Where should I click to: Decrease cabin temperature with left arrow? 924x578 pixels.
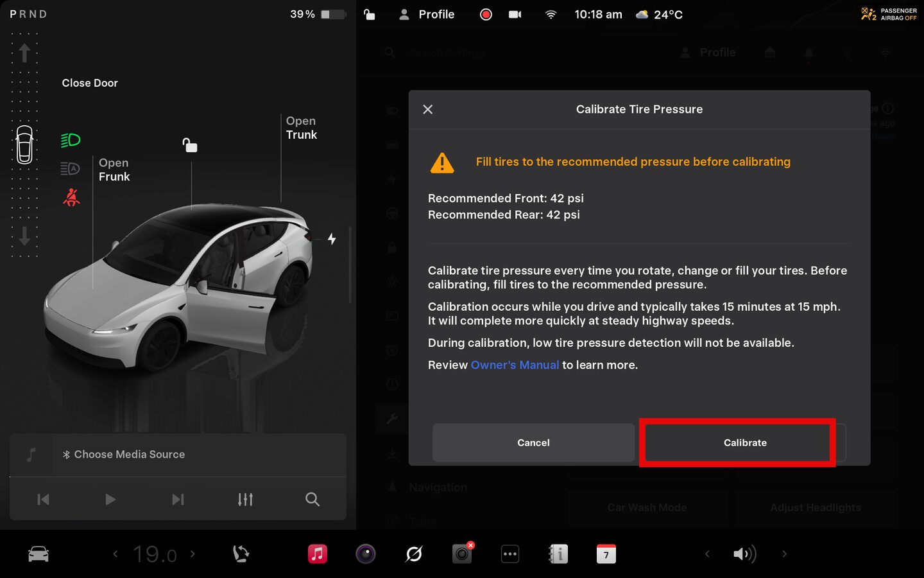click(116, 554)
